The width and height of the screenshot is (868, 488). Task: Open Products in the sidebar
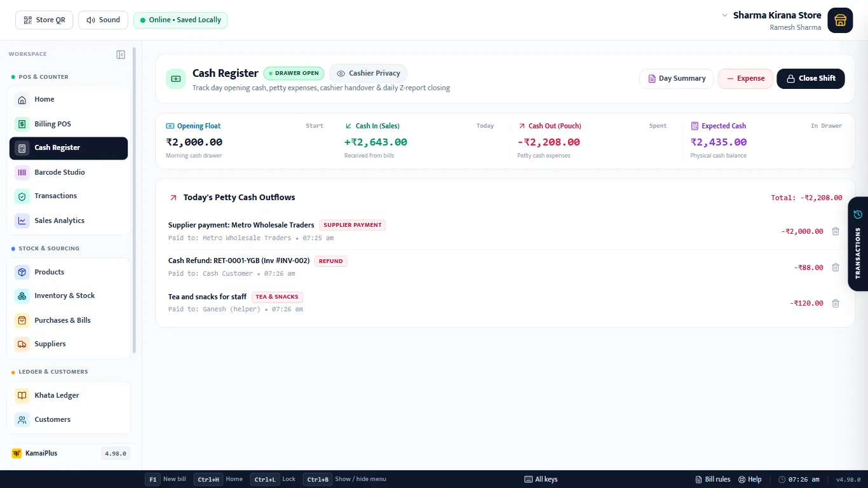(69, 272)
